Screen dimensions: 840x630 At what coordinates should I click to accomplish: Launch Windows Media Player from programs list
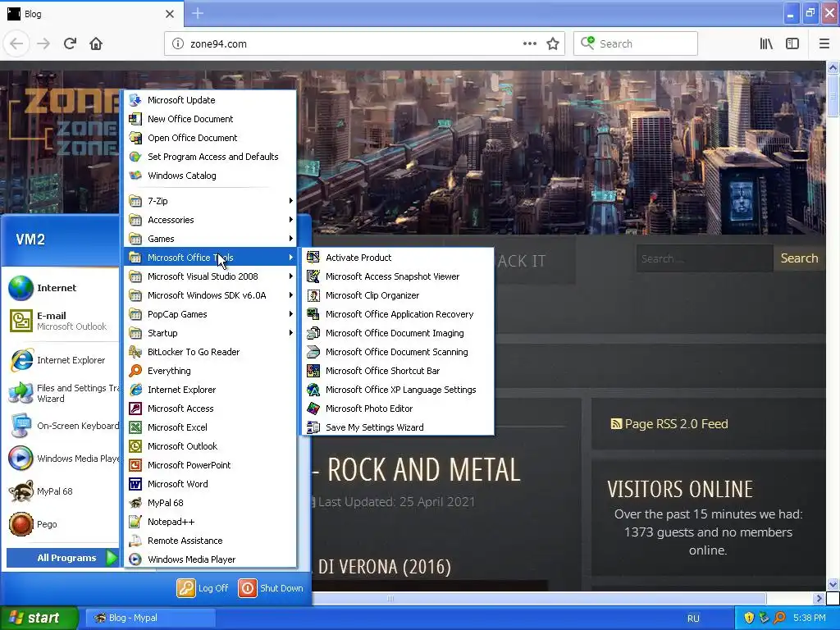(210, 559)
